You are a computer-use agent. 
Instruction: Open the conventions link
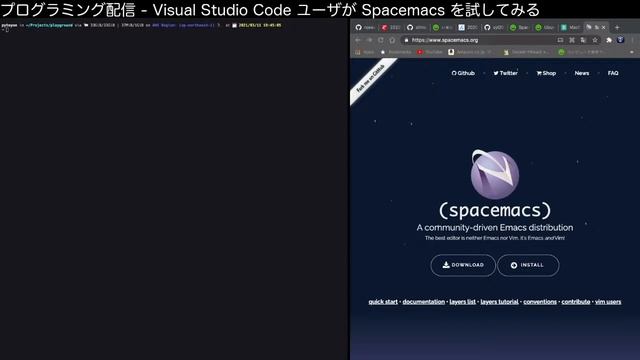(x=540, y=302)
